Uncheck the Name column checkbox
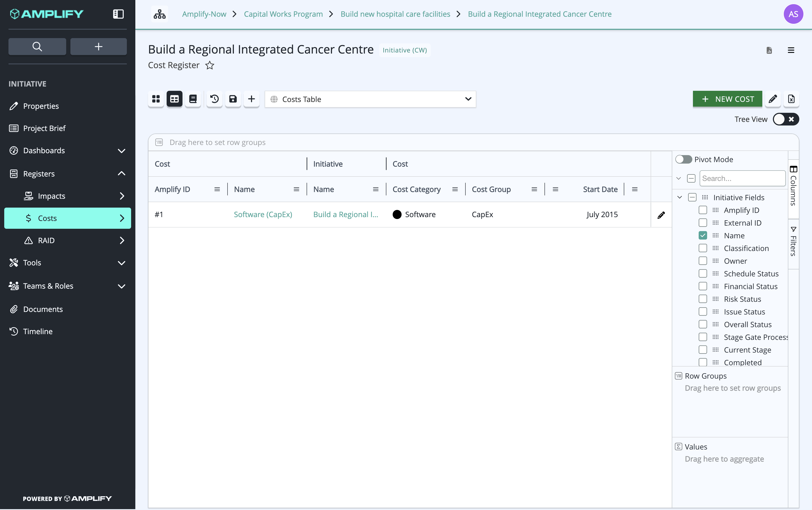Viewport: 812px width, 510px height. tap(703, 236)
